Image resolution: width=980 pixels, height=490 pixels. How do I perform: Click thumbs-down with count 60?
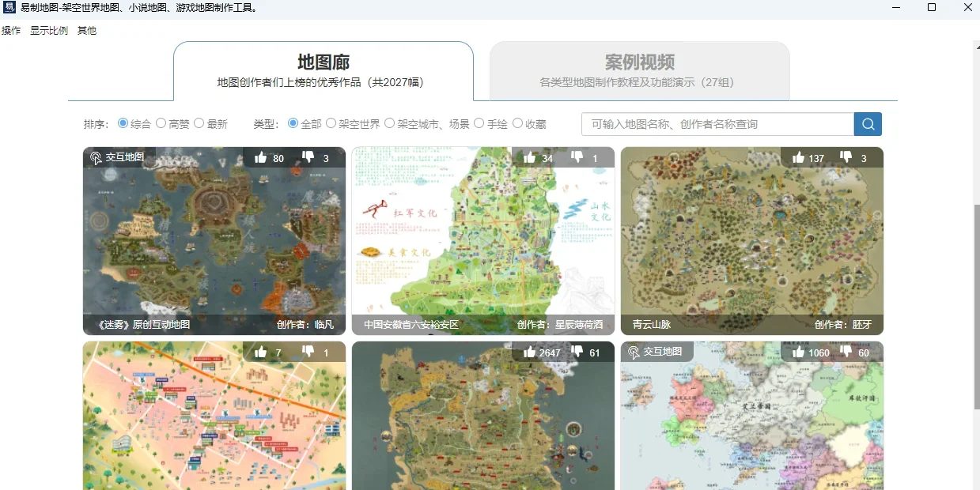(x=846, y=352)
